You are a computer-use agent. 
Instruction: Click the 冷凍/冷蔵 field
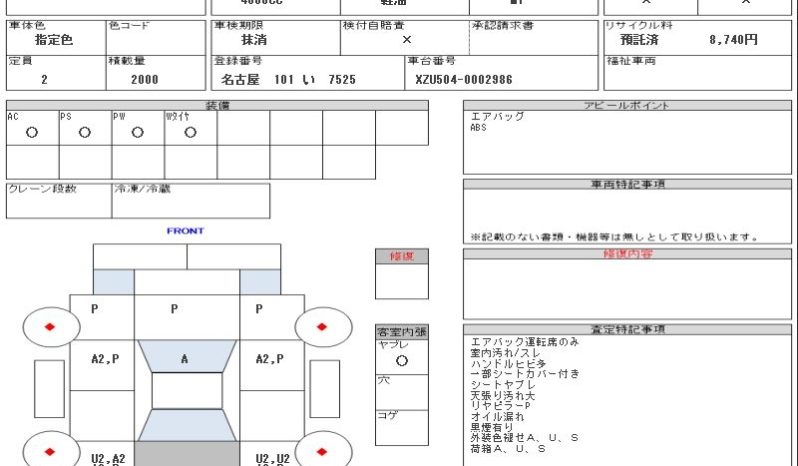click(x=191, y=201)
